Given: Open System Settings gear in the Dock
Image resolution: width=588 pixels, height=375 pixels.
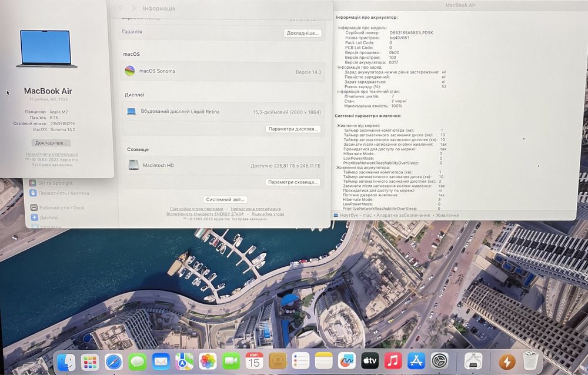Looking at the screenshot, I should tap(439, 361).
